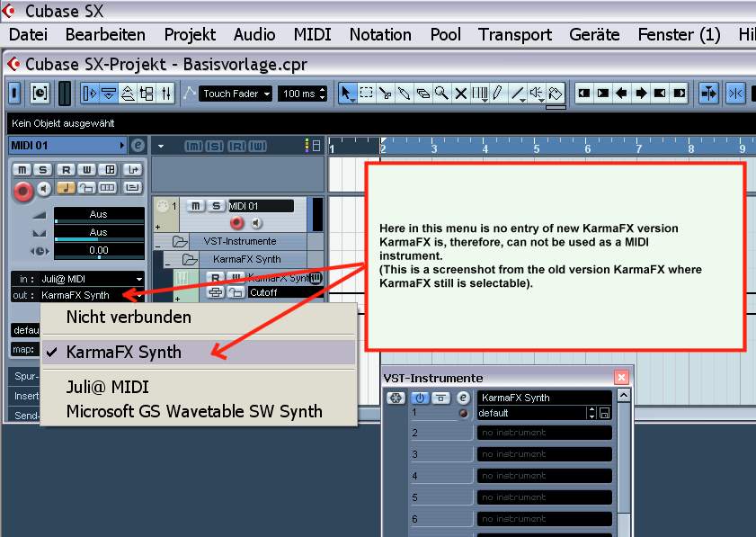The height and width of the screenshot is (537, 756).
Task: Select the Line tool
Action: pos(518,94)
